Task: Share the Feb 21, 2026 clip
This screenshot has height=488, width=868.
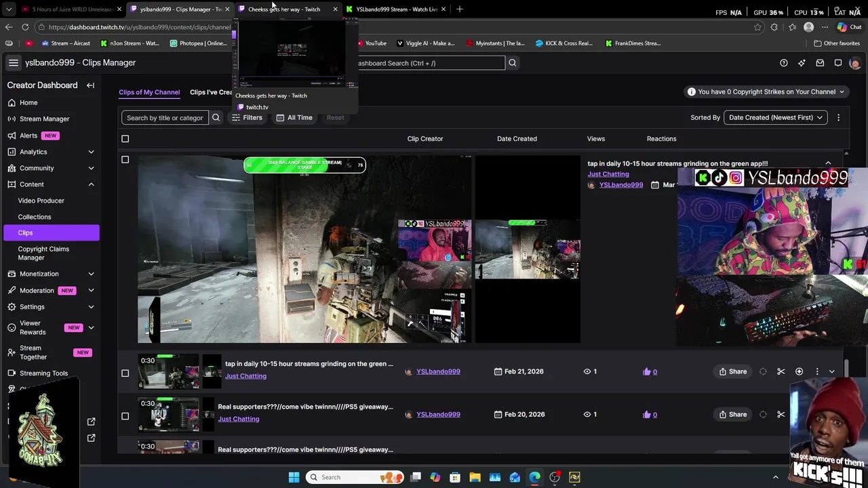Action: pyautogui.click(x=733, y=371)
